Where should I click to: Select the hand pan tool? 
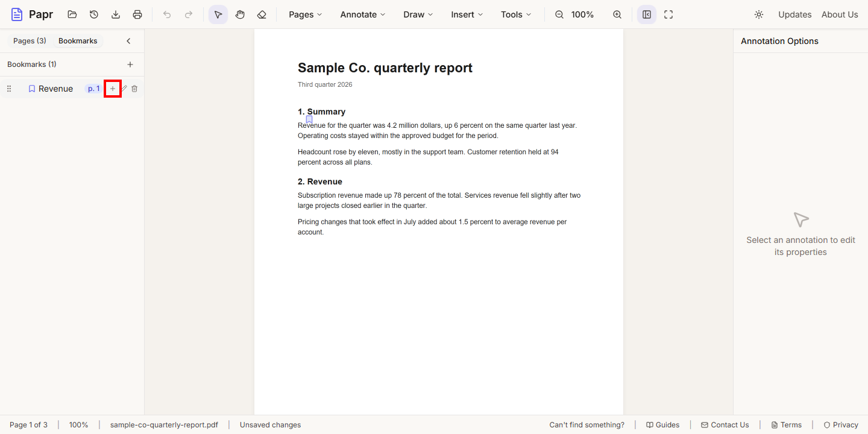coord(240,14)
